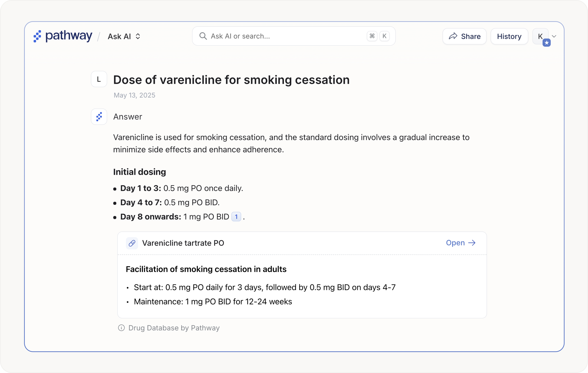Image resolution: width=588 pixels, height=373 pixels.
Task: Click the L user avatar beside the question
Action: point(99,79)
